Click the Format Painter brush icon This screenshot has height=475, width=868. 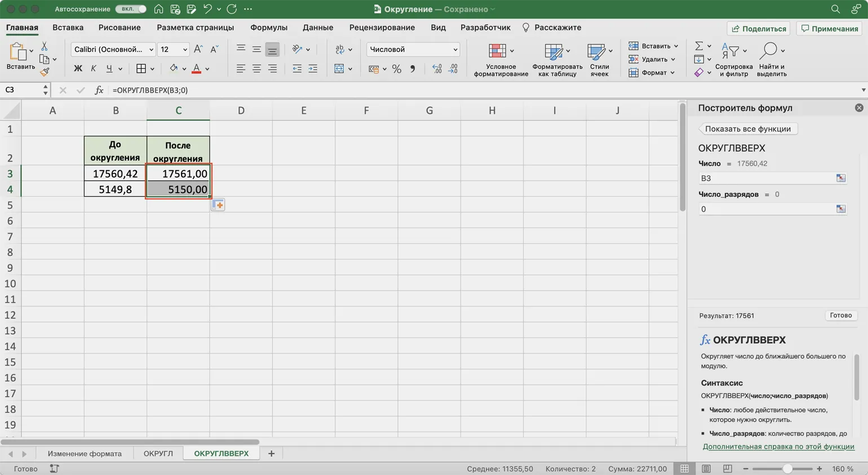45,72
